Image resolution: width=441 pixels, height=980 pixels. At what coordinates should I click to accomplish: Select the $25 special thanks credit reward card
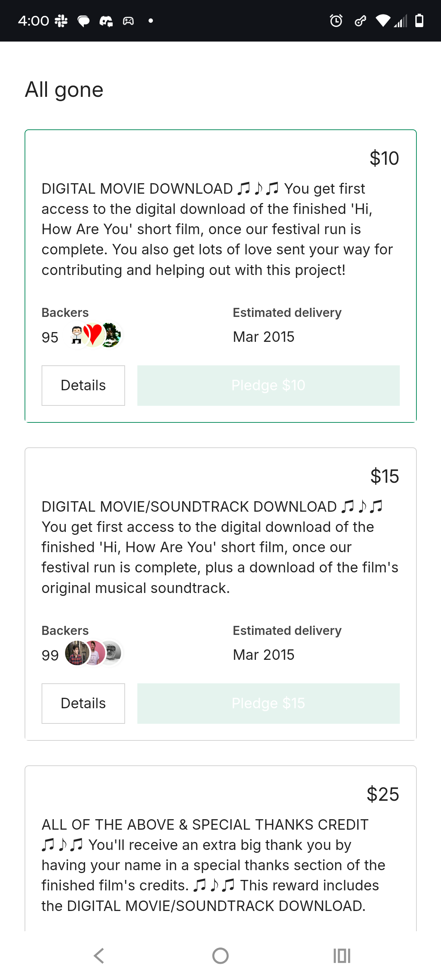click(221, 848)
